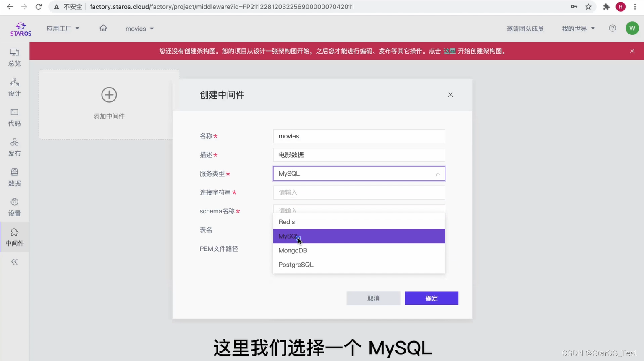Image resolution: width=644 pixels, height=361 pixels.
Task: Choose MySQL from the dropdown list
Action: point(359,236)
